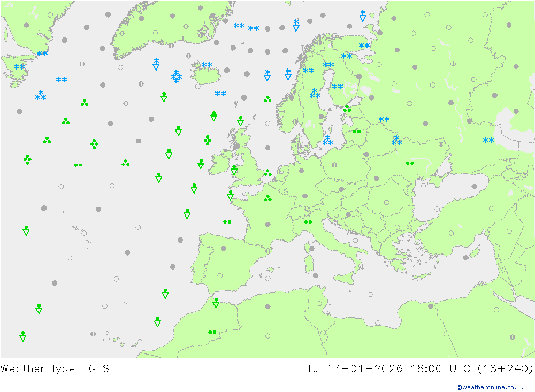Click the weatheronline.co.uk copyright link
This screenshot has height=392, width=535.
490,387
